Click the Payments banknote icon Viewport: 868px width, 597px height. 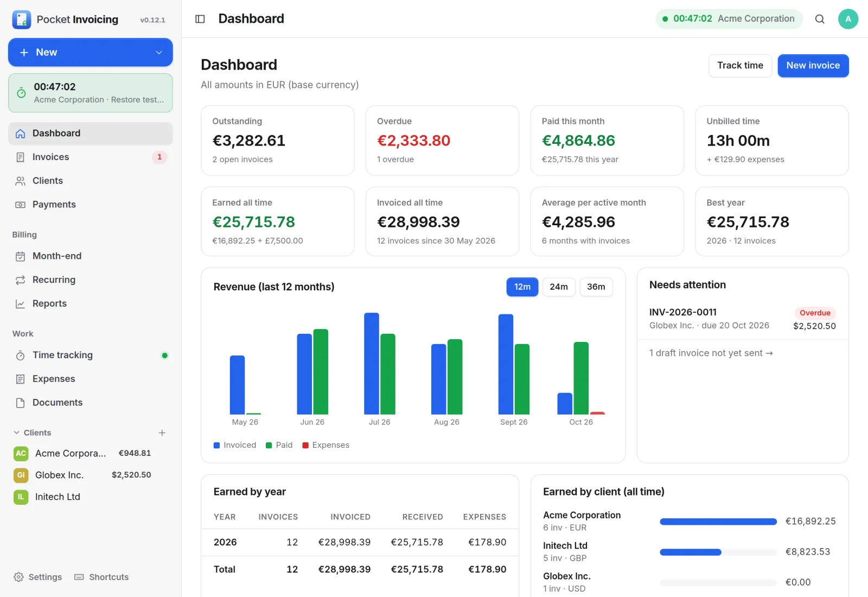(21, 205)
